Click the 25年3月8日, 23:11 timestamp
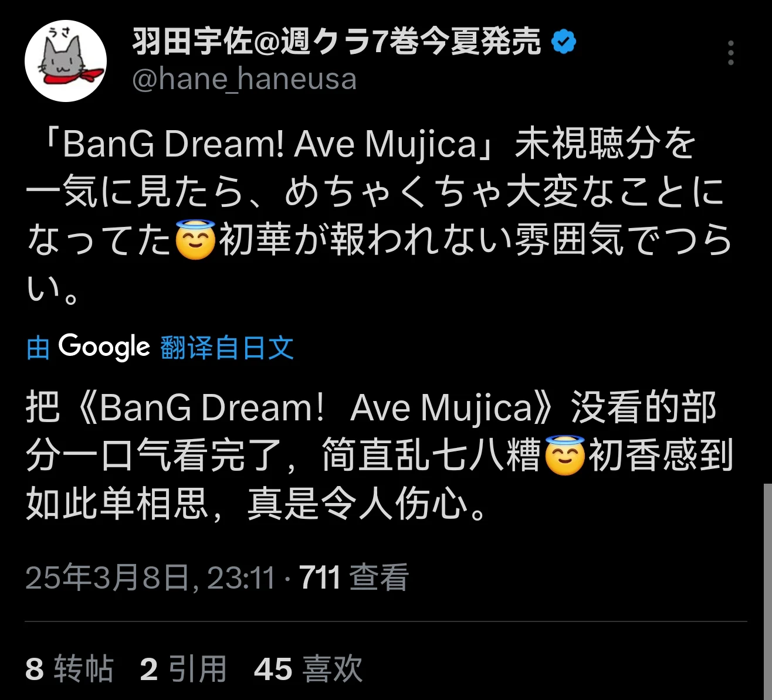 click(151, 577)
